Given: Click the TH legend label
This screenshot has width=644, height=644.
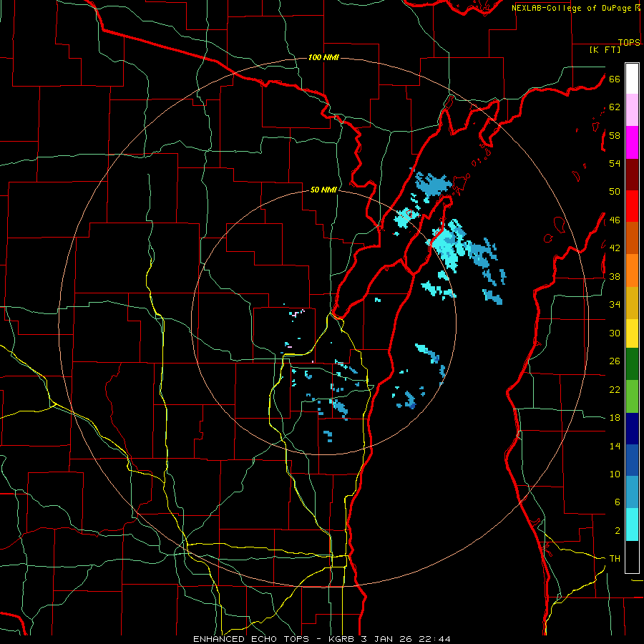Looking at the screenshot, I should [615, 559].
